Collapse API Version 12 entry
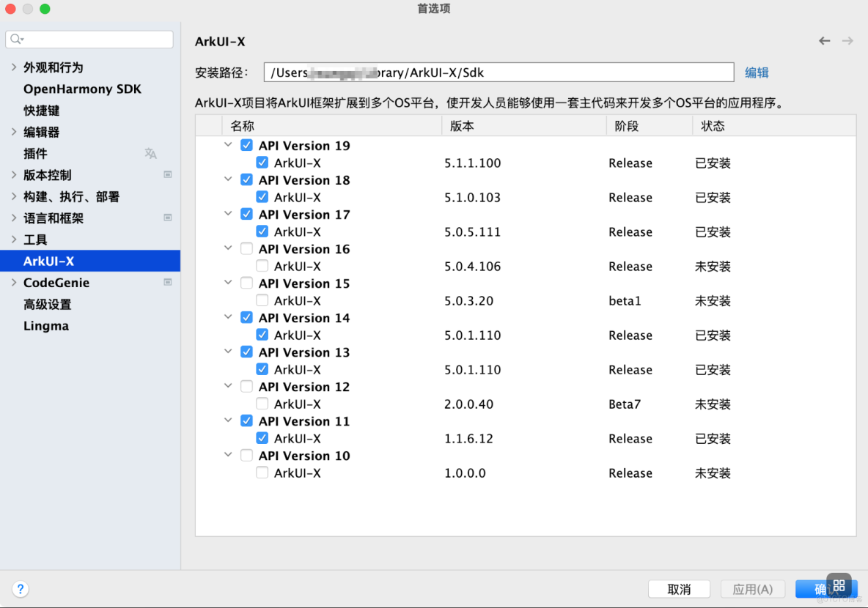 coord(228,386)
